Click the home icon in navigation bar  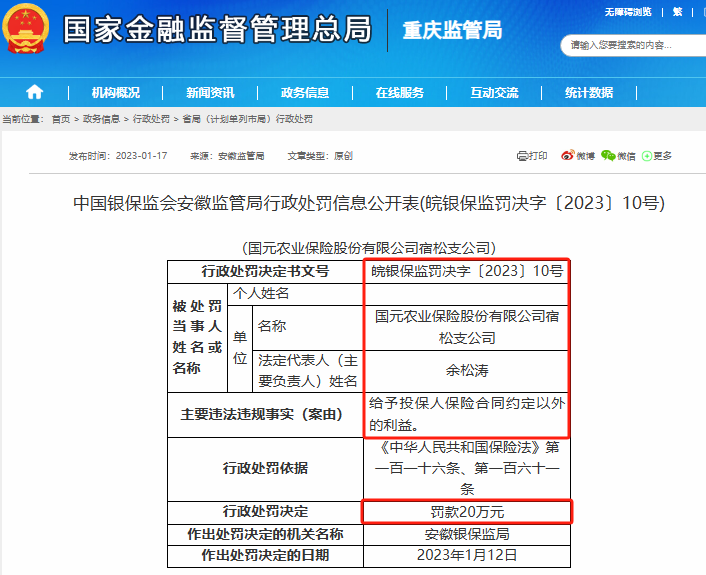click(x=34, y=92)
